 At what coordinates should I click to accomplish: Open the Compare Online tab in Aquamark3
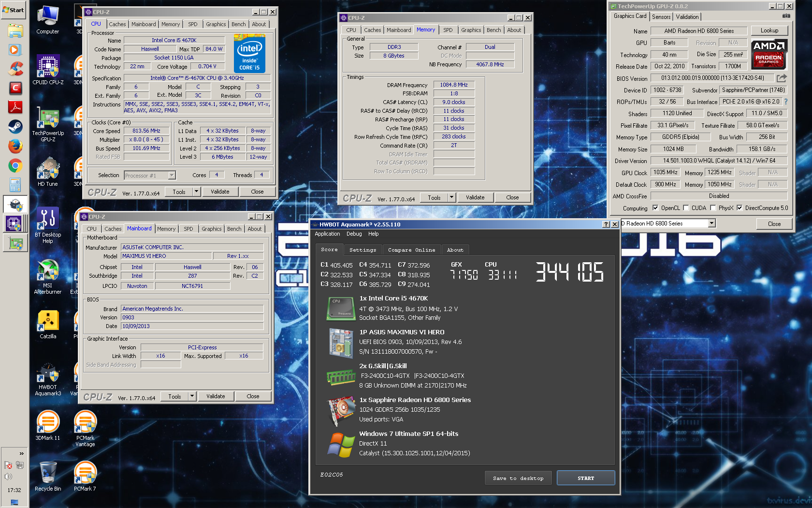pyautogui.click(x=411, y=250)
